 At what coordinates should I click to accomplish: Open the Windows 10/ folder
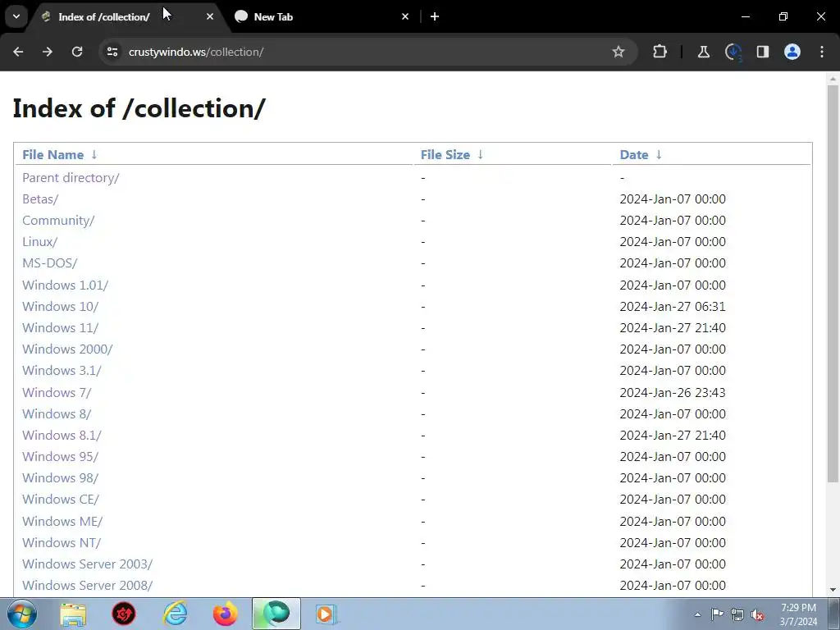61,307
